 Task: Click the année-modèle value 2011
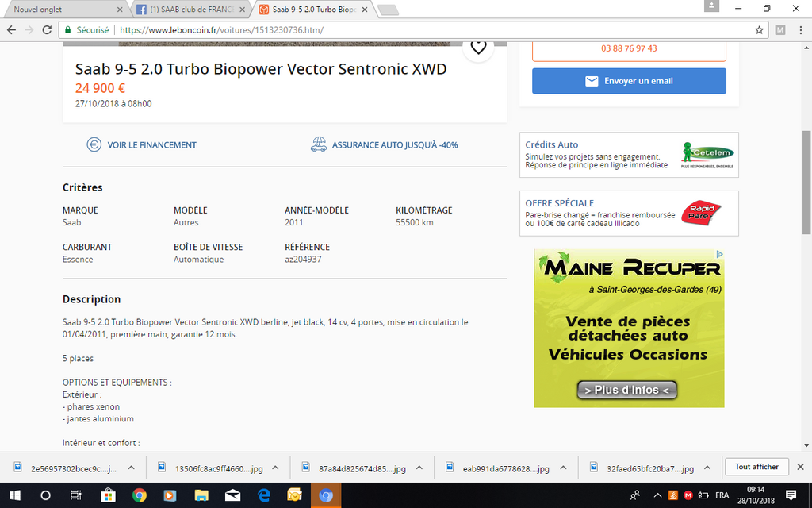[x=294, y=222]
